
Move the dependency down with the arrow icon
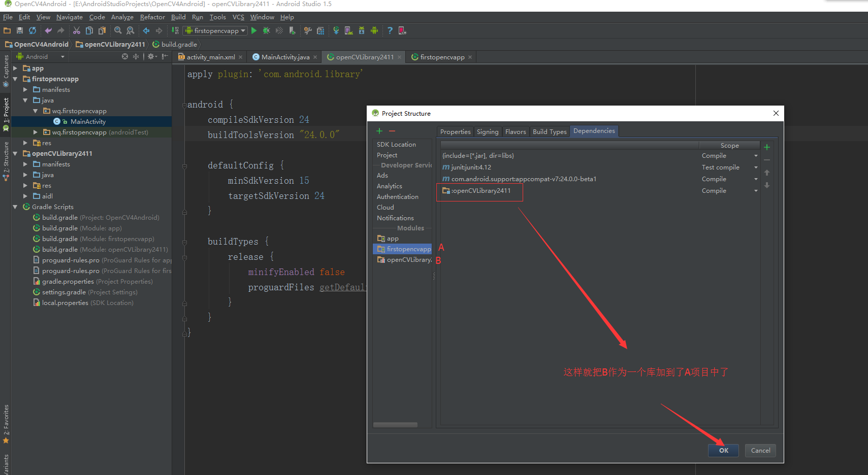[x=767, y=185]
